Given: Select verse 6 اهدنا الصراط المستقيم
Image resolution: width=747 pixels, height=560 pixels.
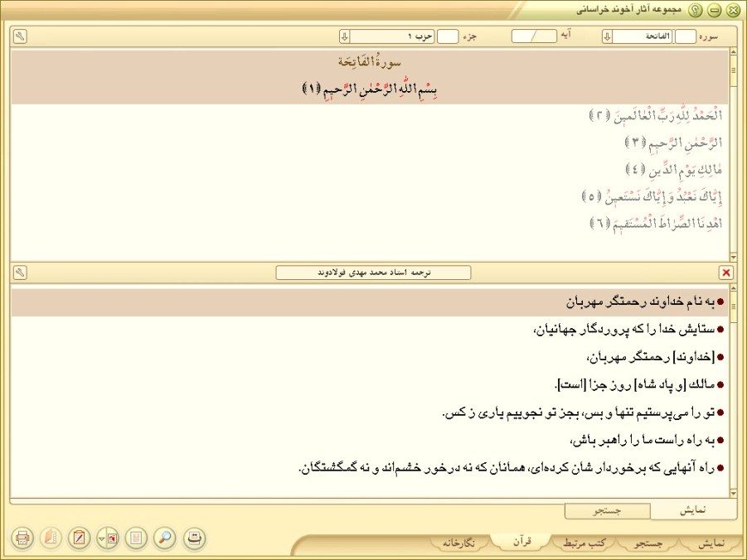Looking at the screenshot, I should click(656, 224).
